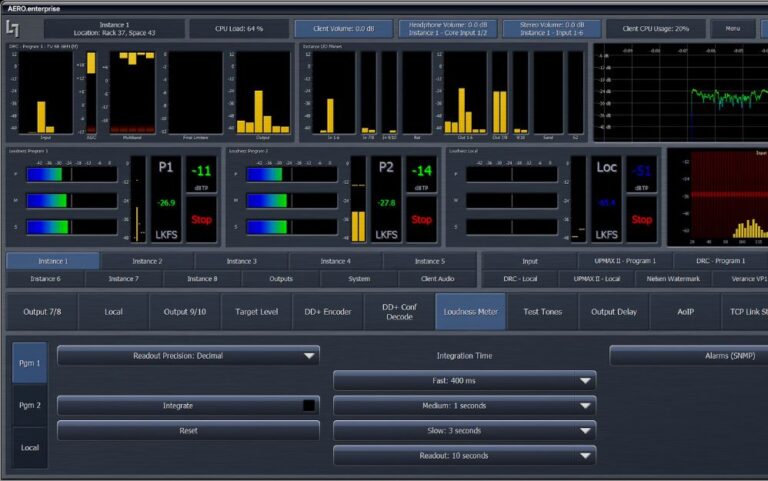Expand the Fast: 400 ms dropdown
This screenshot has width=768, height=481.
tap(464, 381)
